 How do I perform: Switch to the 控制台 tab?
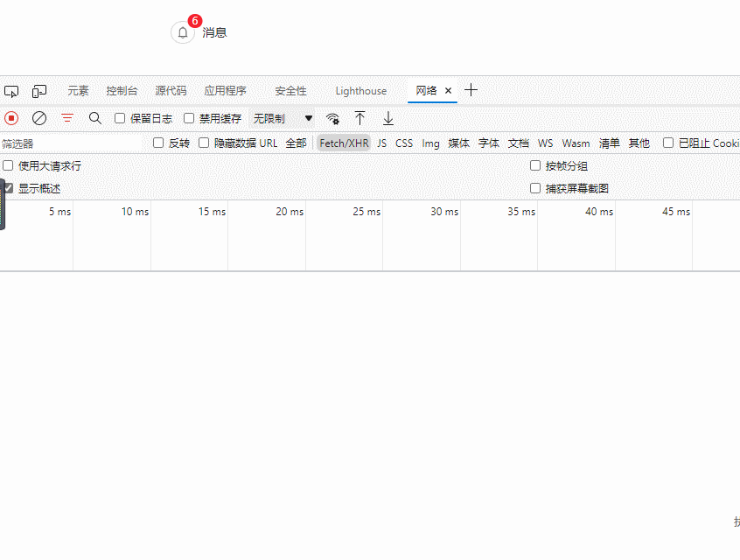[x=122, y=91]
